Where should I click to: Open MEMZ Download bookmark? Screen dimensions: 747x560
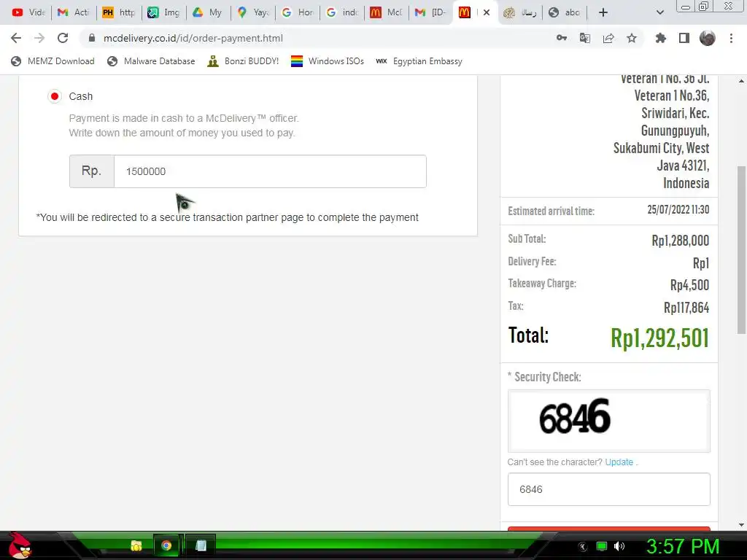click(x=53, y=61)
